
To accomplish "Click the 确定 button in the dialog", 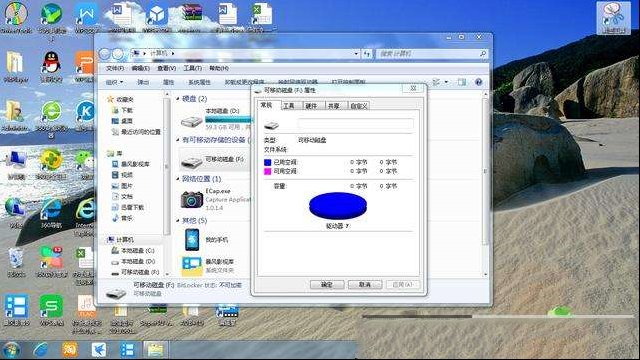I will tap(327, 284).
